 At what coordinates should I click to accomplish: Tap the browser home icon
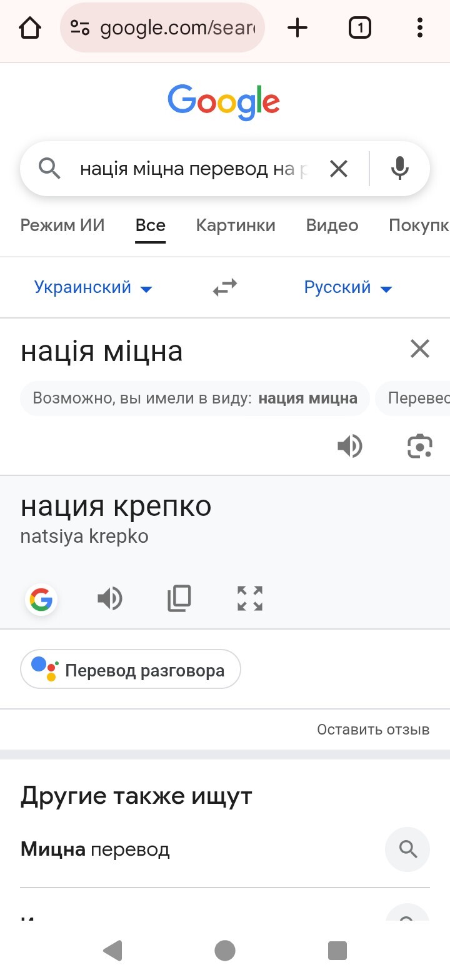pyautogui.click(x=30, y=28)
